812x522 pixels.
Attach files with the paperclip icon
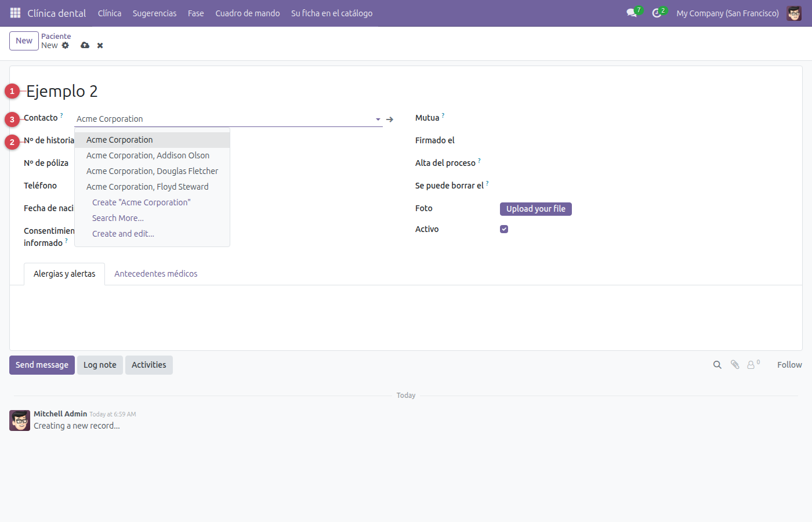[735, 365]
